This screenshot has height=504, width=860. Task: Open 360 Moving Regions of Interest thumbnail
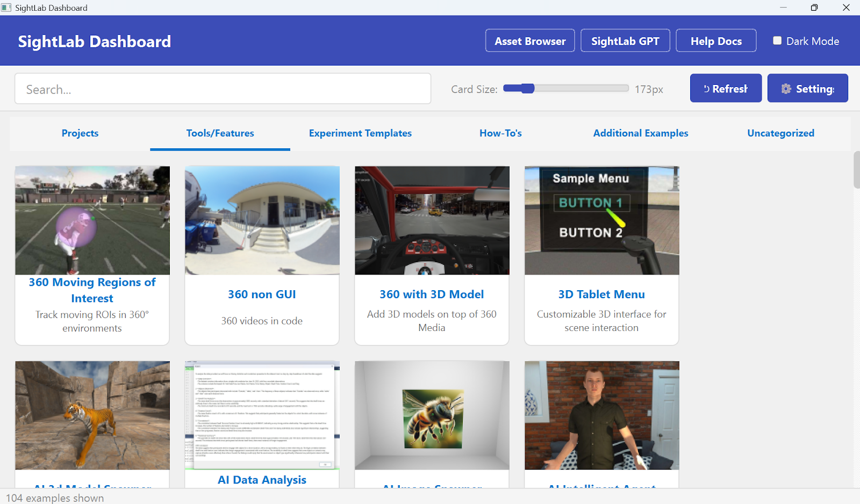click(92, 220)
